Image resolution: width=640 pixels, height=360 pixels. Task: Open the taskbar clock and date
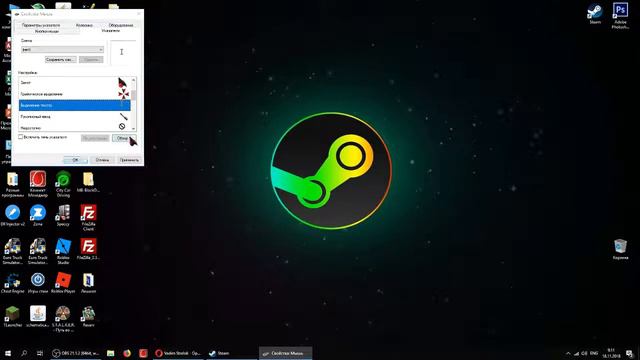click(611, 353)
